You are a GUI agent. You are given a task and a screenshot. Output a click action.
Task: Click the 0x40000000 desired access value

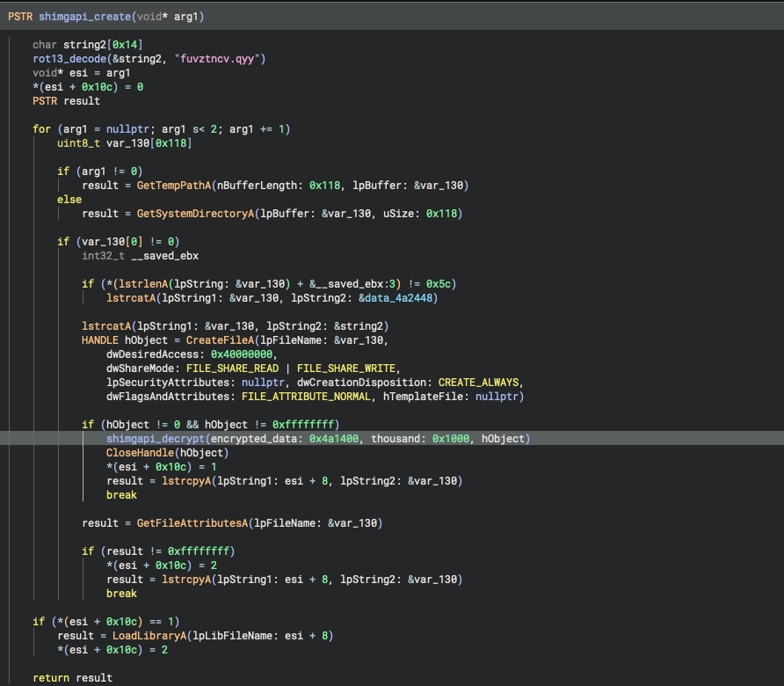click(242, 354)
